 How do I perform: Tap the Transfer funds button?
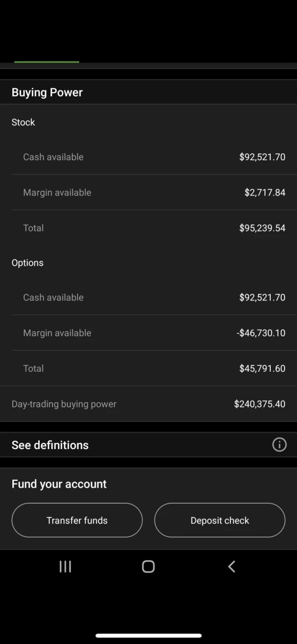pos(77,521)
